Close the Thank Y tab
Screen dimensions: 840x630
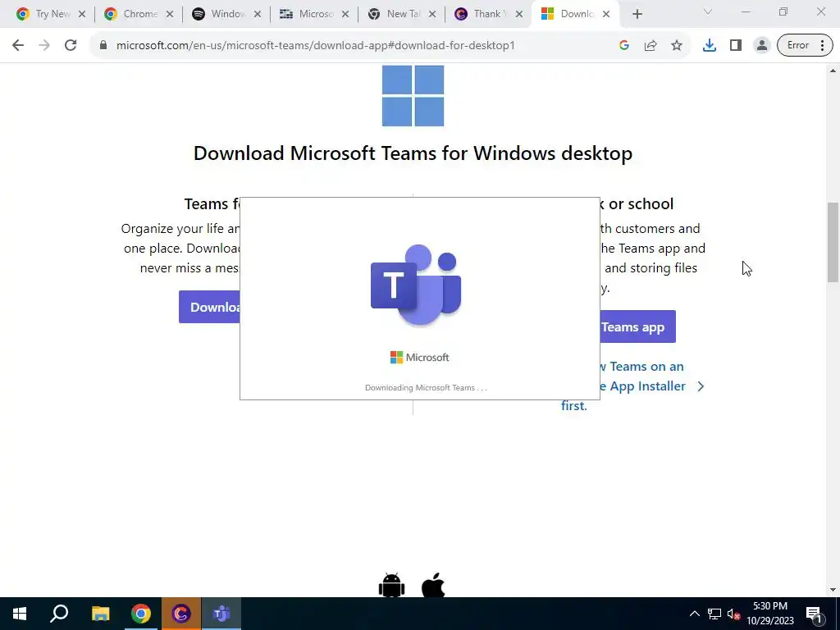tap(518, 15)
